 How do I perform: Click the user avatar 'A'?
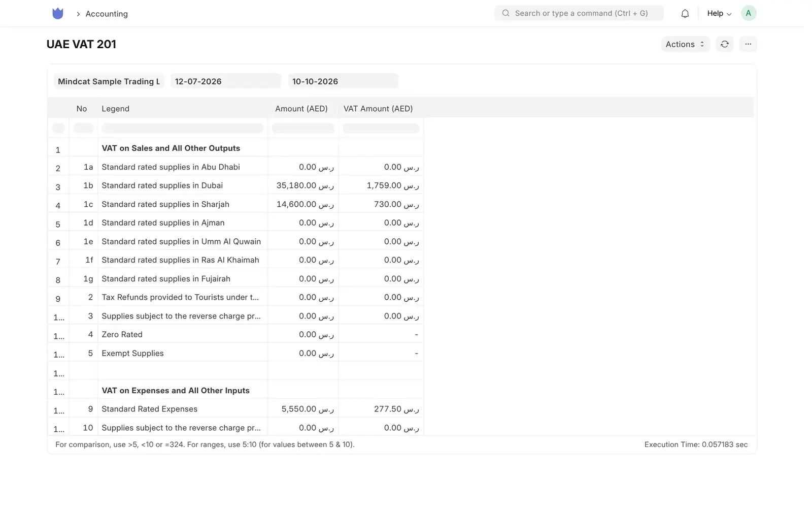749,13
